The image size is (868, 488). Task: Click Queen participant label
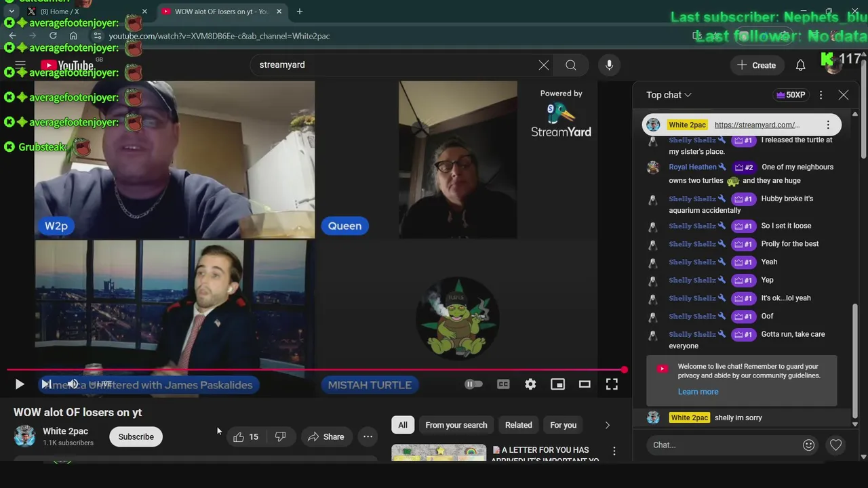[x=344, y=226]
